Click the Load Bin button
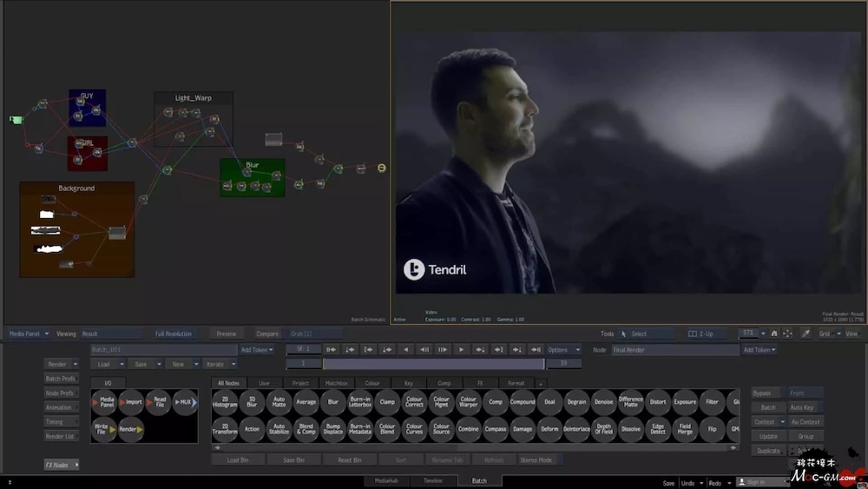Screen dimensions: 868x489 [x=239, y=459]
